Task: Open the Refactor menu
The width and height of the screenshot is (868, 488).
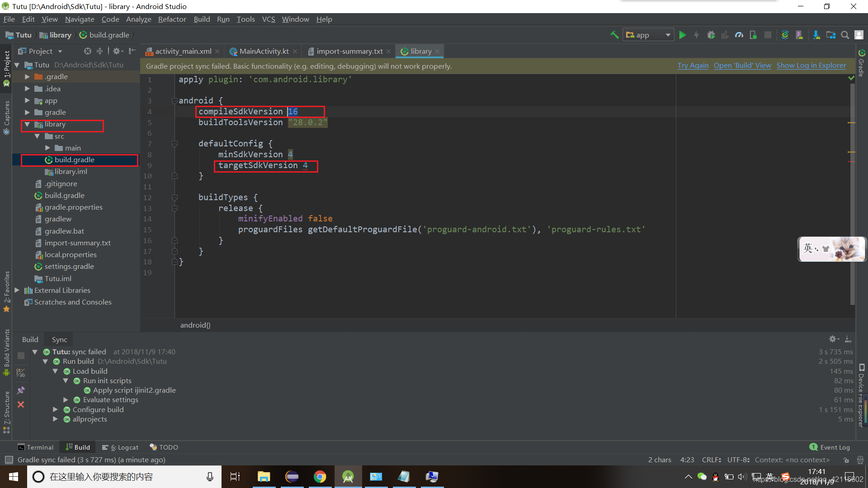Action: tap(172, 19)
